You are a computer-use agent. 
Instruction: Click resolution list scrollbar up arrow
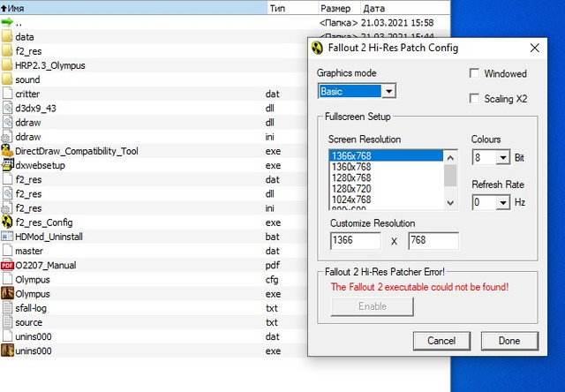450,158
